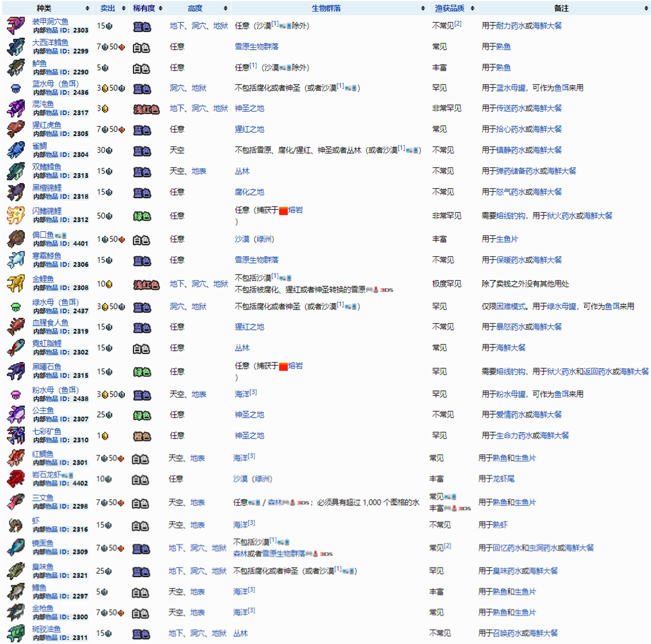651x644 pixels.
Task: Toggle sort arrows on 高度 column
Action: point(225,8)
